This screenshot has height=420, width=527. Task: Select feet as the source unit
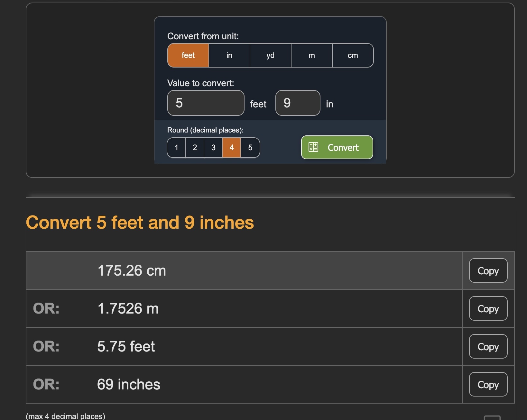pos(188,55)
